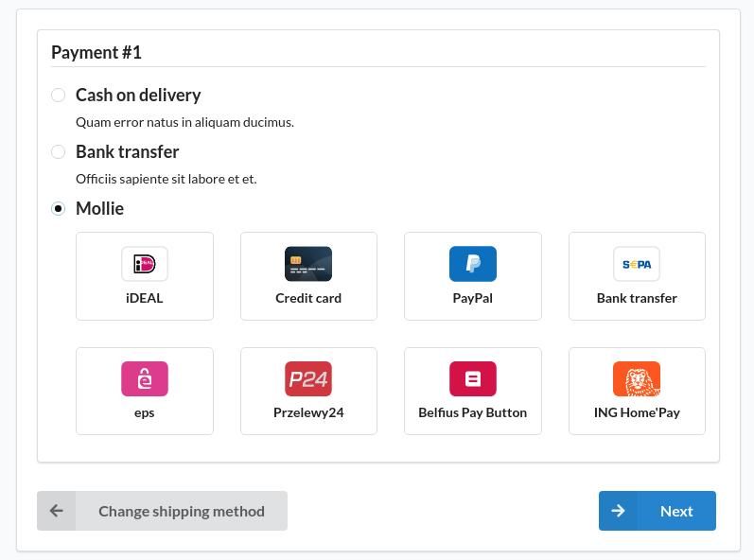Click the ING Home'Pay caption
Image resolution: width=754 pixels, height=560 pixels.
point(637,412)
